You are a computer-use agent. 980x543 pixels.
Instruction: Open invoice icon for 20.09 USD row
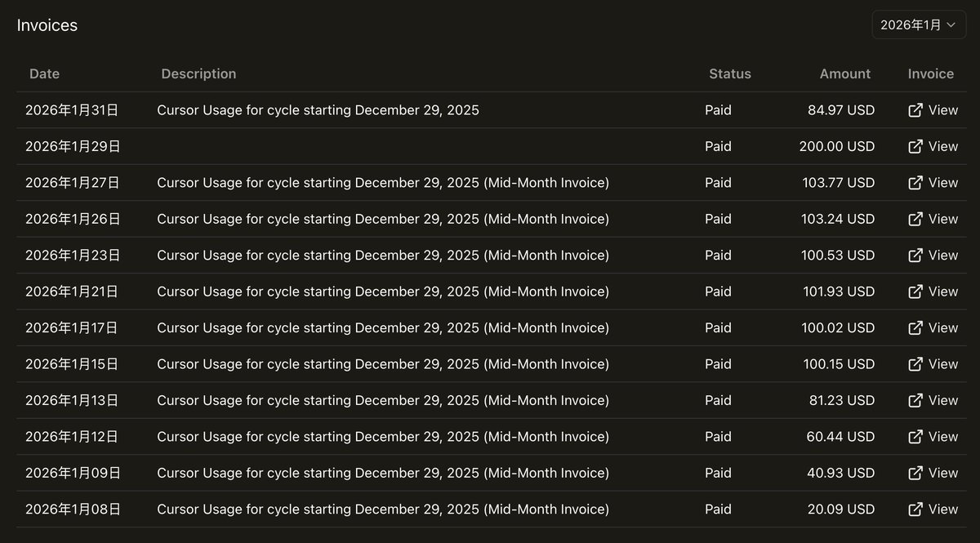pyautogui.click(x=915, y=509)
